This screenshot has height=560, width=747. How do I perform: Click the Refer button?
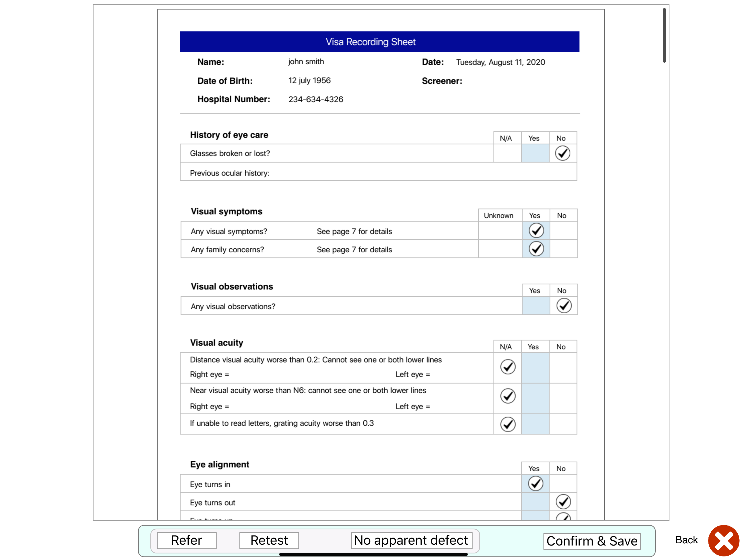186,540
